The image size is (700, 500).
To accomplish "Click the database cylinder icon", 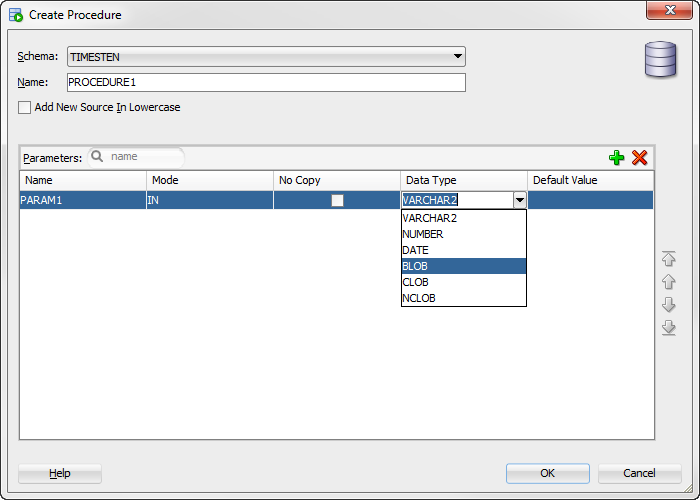I will click(x=660, y=59).
